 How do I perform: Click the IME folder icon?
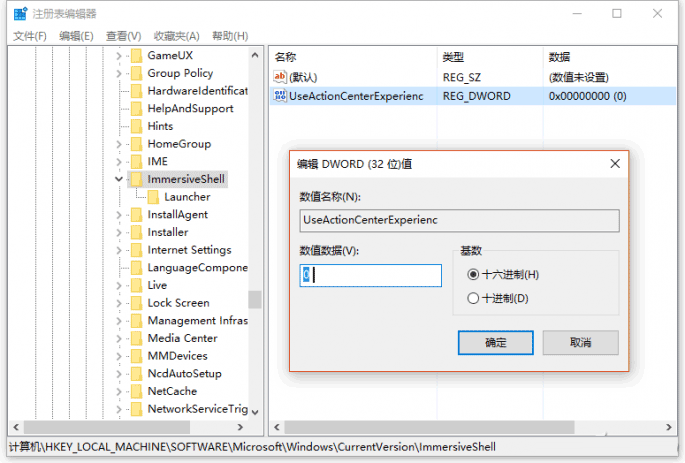pyautogui.click(x=137, y=162)
